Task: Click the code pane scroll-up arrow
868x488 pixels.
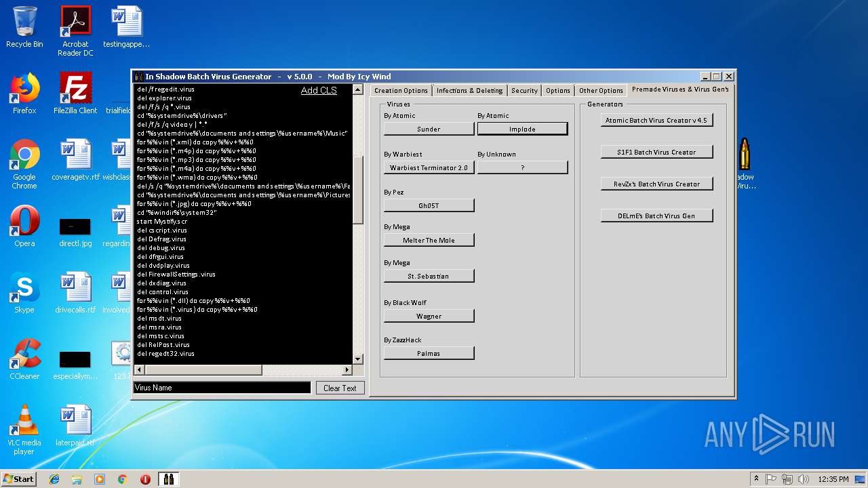Action: pos(359,89)
